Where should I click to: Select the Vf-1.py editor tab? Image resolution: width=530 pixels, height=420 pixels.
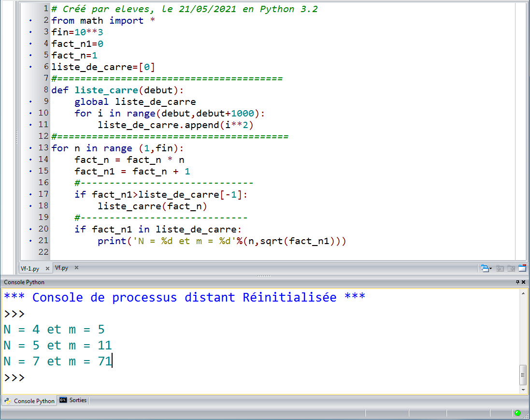point(30,268)
